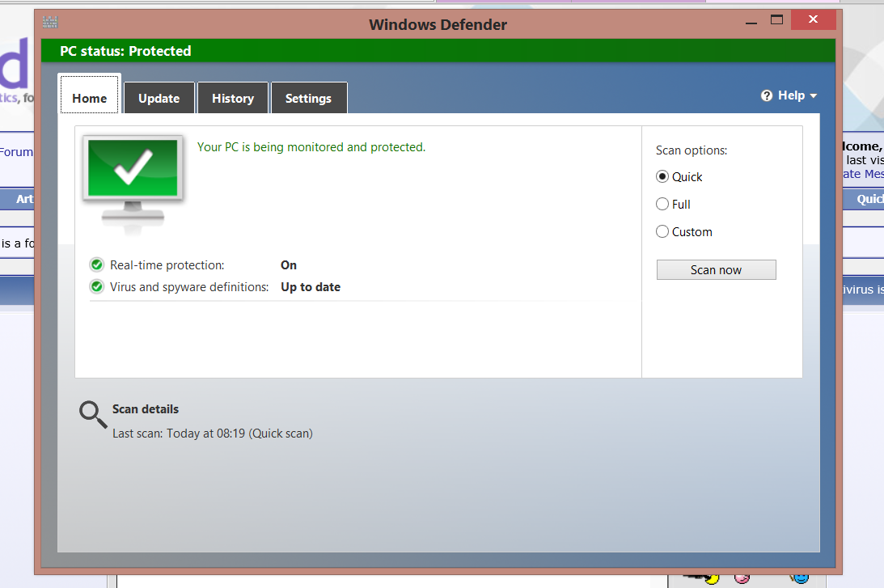This screenshot has width=884, height=588.
Task: Click the Scan details magnifying glass icon
Action: 93,414
